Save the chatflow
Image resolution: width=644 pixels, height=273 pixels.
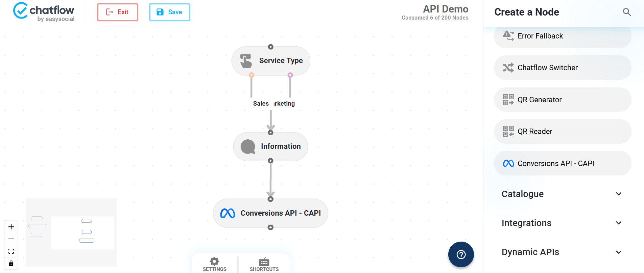click(x=170, y=12)
